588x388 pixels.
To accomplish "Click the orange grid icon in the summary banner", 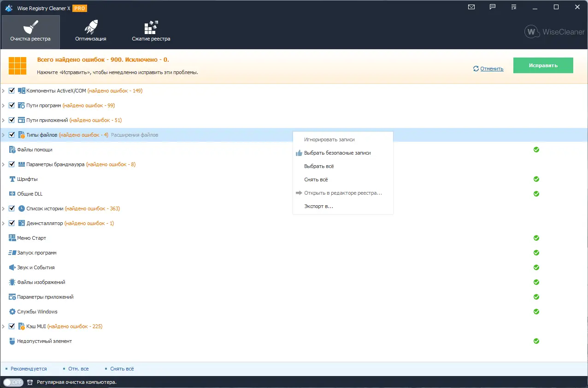I will 18,66.
